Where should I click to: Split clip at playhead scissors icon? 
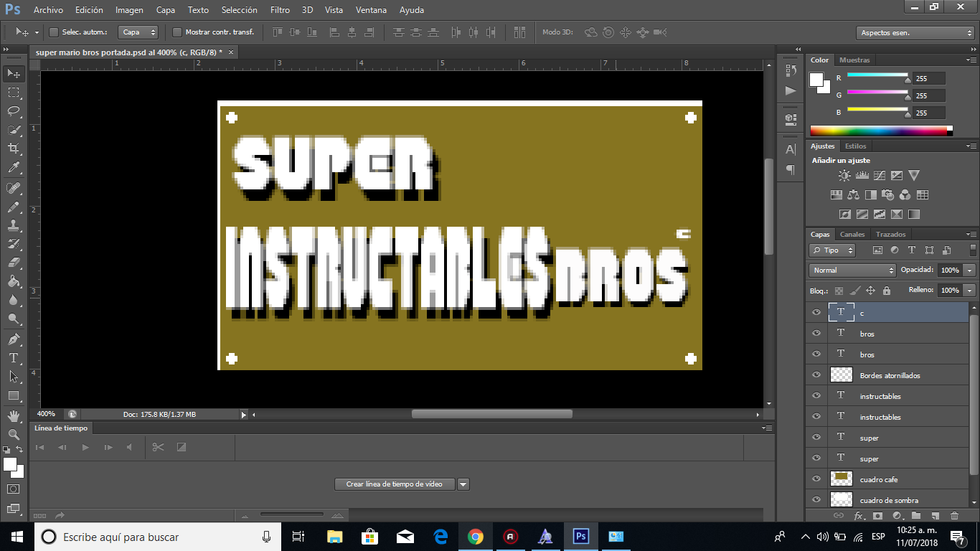point(159,447)
